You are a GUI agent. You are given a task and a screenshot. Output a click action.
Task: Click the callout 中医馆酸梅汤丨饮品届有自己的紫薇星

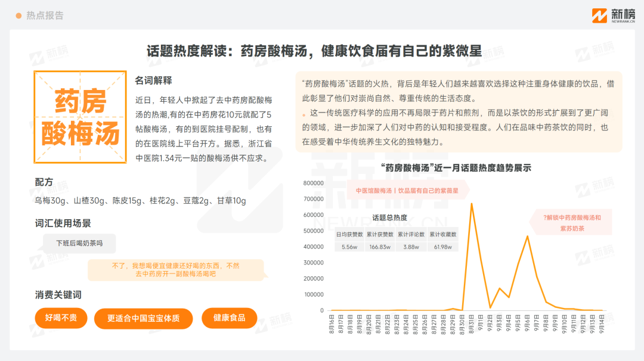tap(407, 191)
